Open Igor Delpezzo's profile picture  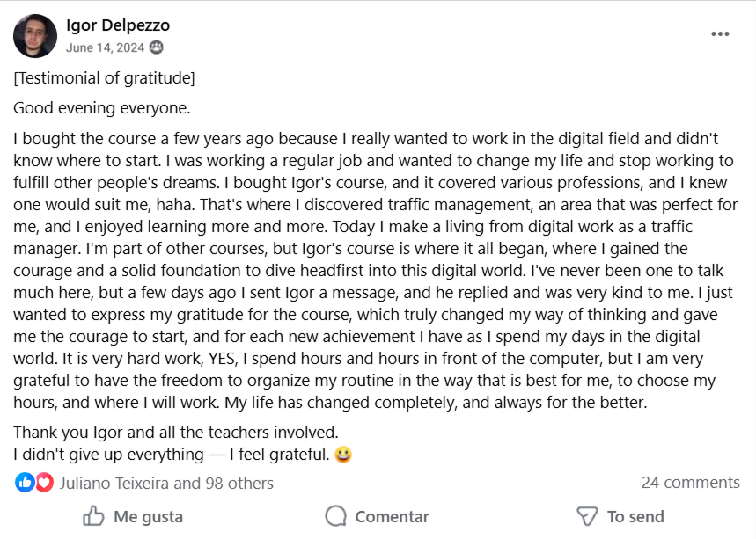click(x=35, y=36)
